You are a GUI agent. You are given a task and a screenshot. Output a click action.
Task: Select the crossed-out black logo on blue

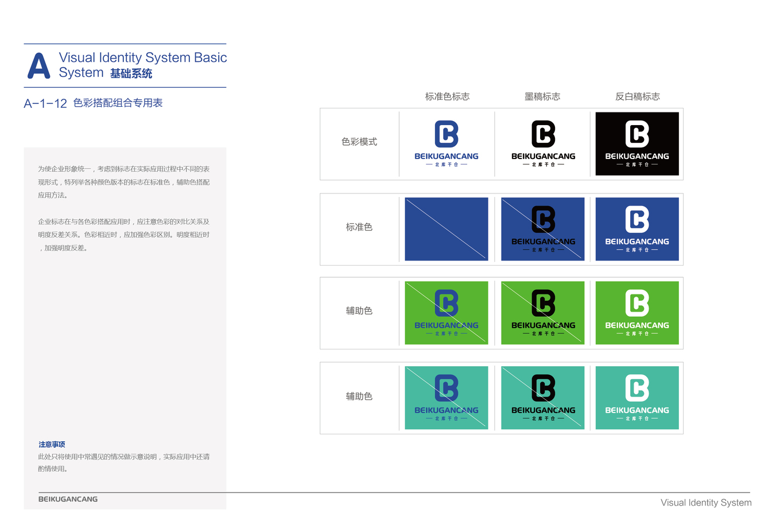pos(543,229)
